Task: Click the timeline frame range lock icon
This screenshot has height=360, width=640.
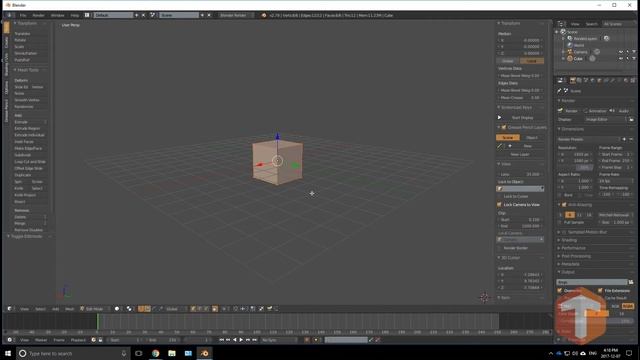Action: coord(100,340)
